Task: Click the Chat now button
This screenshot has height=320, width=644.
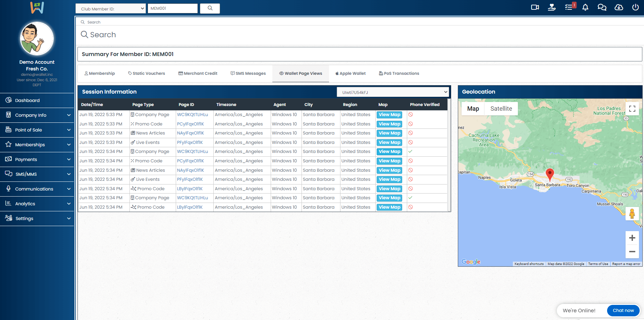Action: pos(623,311)
